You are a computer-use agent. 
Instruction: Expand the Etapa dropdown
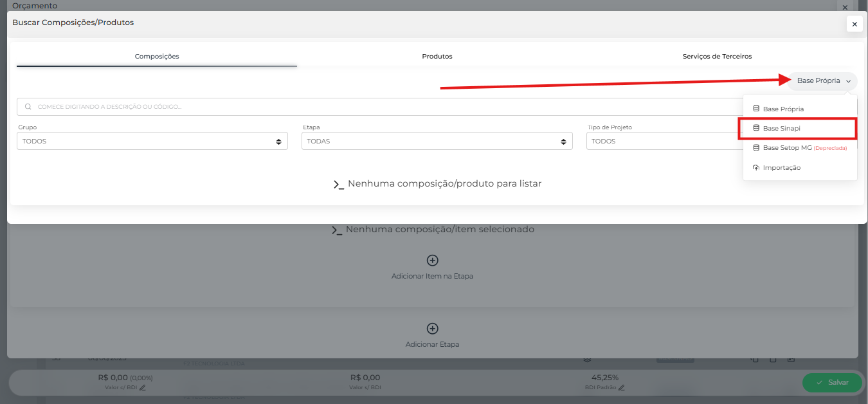point(437,142)
